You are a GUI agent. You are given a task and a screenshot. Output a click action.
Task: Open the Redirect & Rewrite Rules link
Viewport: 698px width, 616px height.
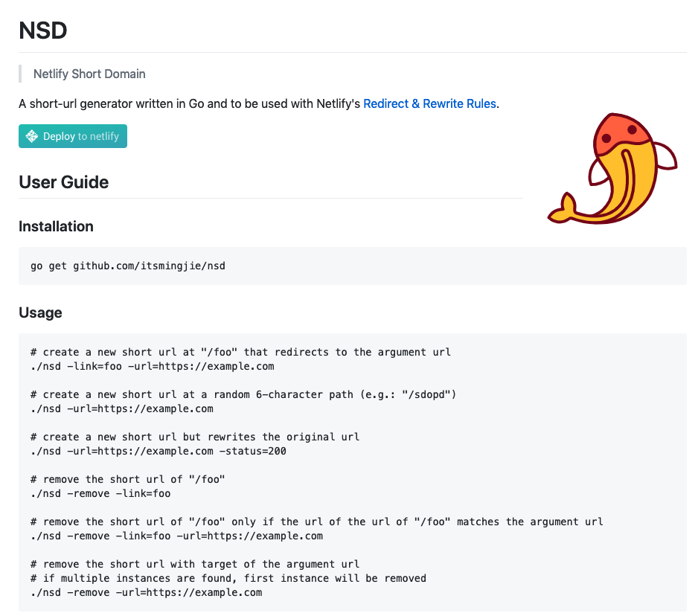[x=429, y=103]
